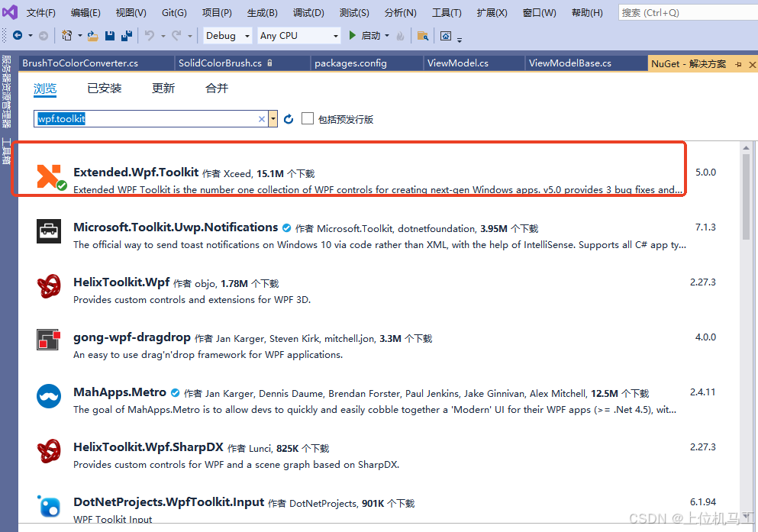Click the pin icon on the NuGet tab
Screen dimensions: 758x532
[738, 64]
